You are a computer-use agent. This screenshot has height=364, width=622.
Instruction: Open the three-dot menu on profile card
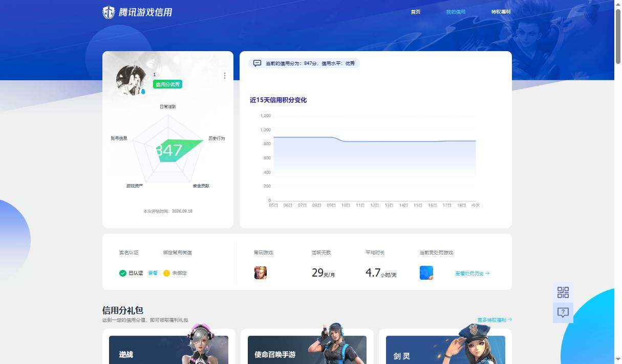pyautogui.click(x=224, y=76)
